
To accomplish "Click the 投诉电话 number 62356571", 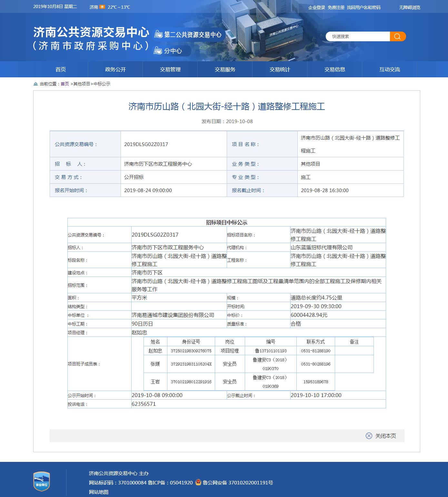I will click(x=144, y=404).
